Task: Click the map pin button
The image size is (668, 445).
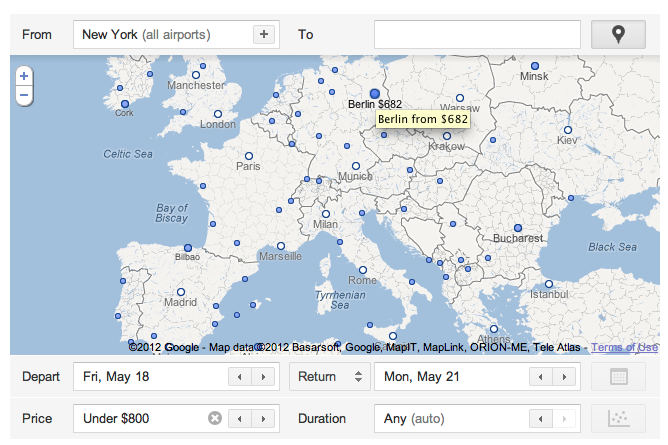Action: [618, 34]
